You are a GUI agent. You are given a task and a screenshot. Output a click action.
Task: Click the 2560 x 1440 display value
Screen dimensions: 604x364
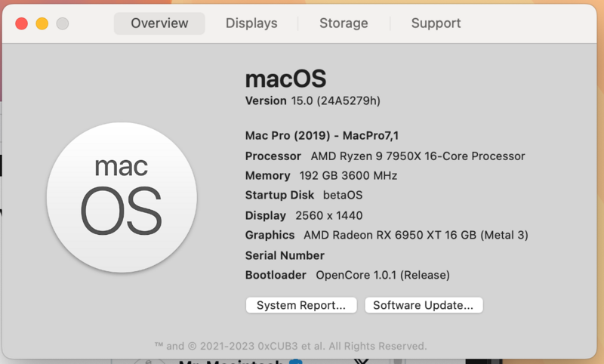(x=329, y=215)
